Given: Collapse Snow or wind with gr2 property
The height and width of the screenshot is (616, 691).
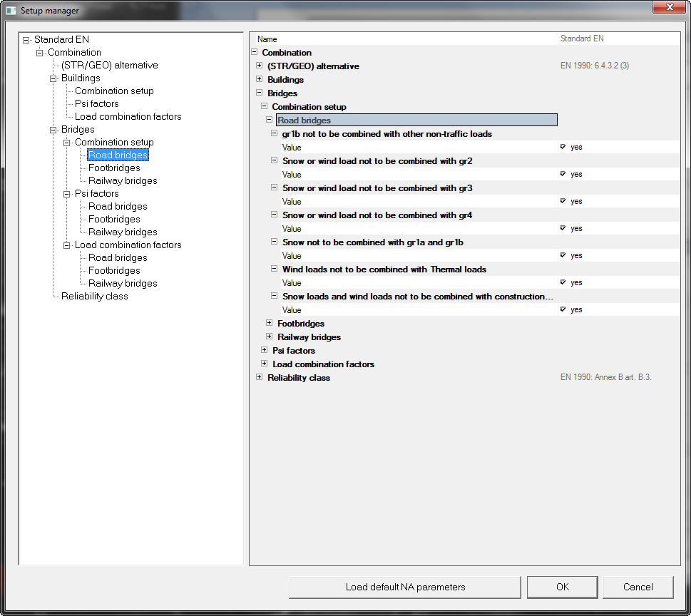Looking at the screenshot, I should [274, 160].
